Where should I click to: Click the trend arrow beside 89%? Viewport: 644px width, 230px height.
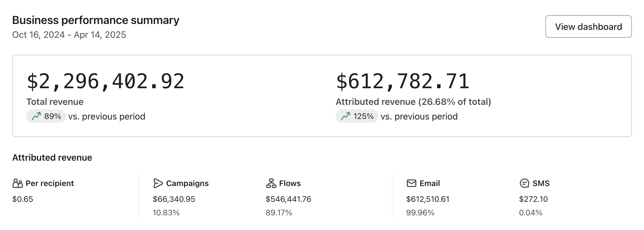(36, 116)
